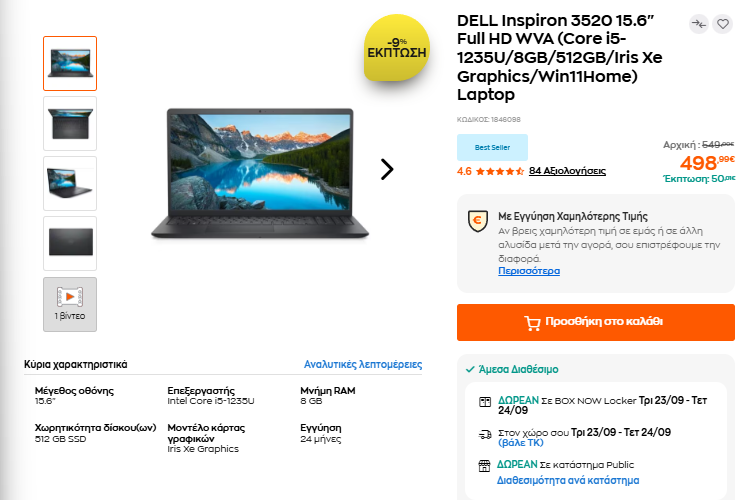The height and width of the screenshot is (500, 750).
Task: Select the first laptop front thumbnail
Action: pos(70,63)
